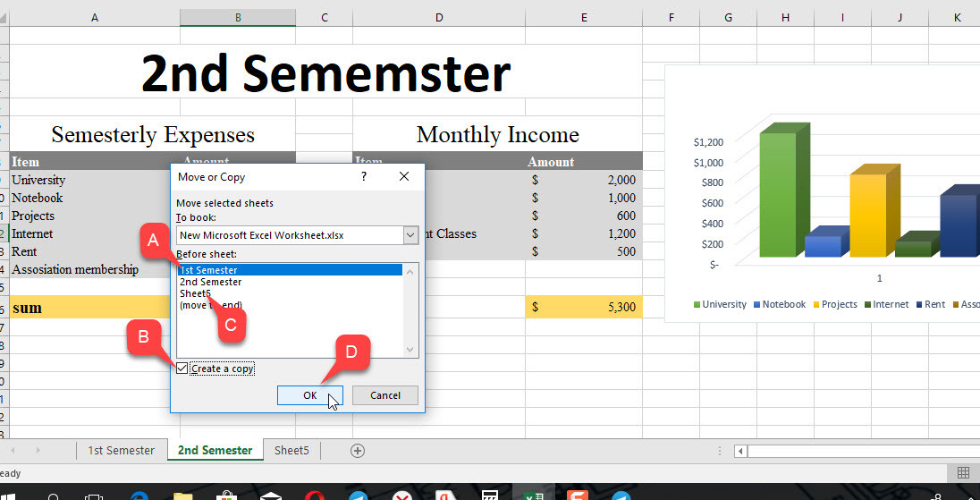980x500 pixels.
Task: Click the University legend entry
Action: 720,304
